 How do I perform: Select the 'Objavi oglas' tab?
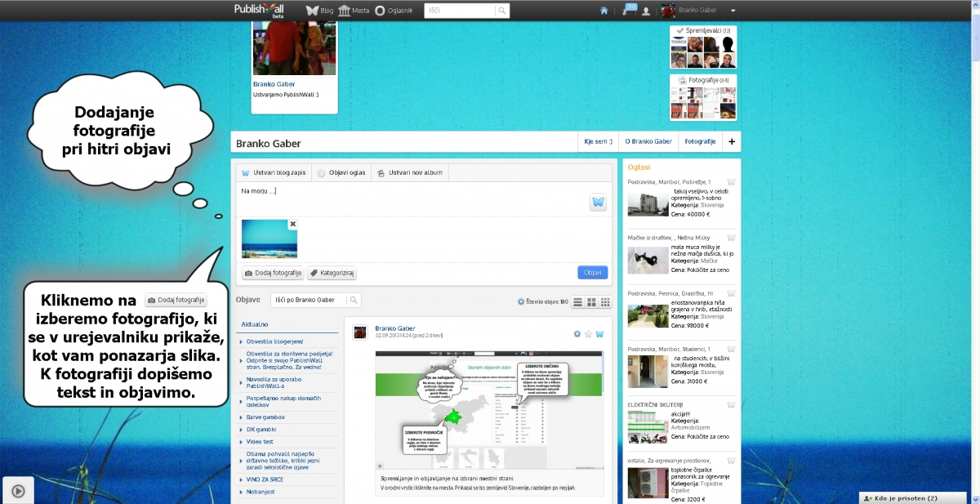(x=341, y=173)
